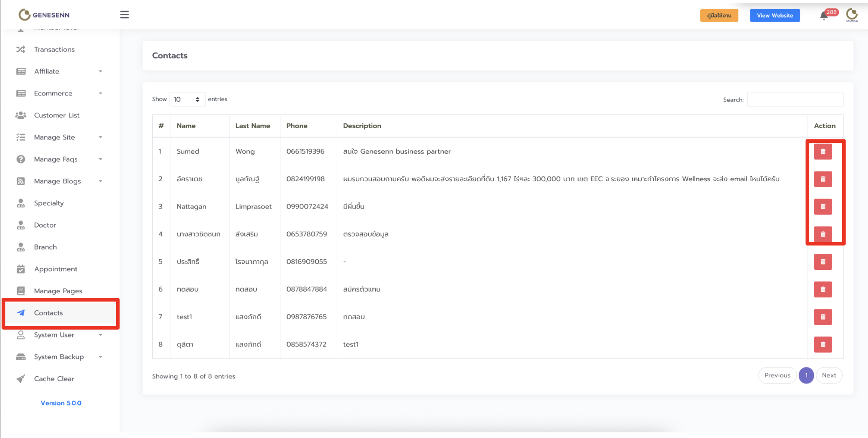Click the Genesenn profile avatar icon
The image size is (868, 438).
[x=852, y=15]
